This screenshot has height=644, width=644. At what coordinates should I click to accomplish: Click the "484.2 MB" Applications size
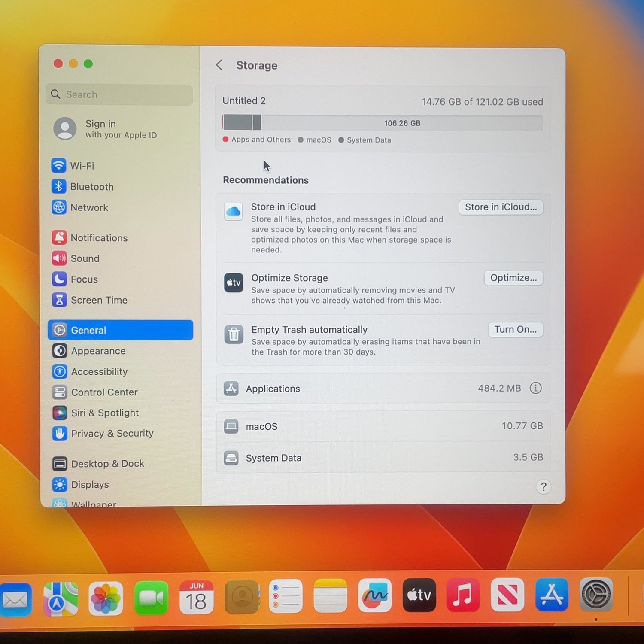coord(499,388)
